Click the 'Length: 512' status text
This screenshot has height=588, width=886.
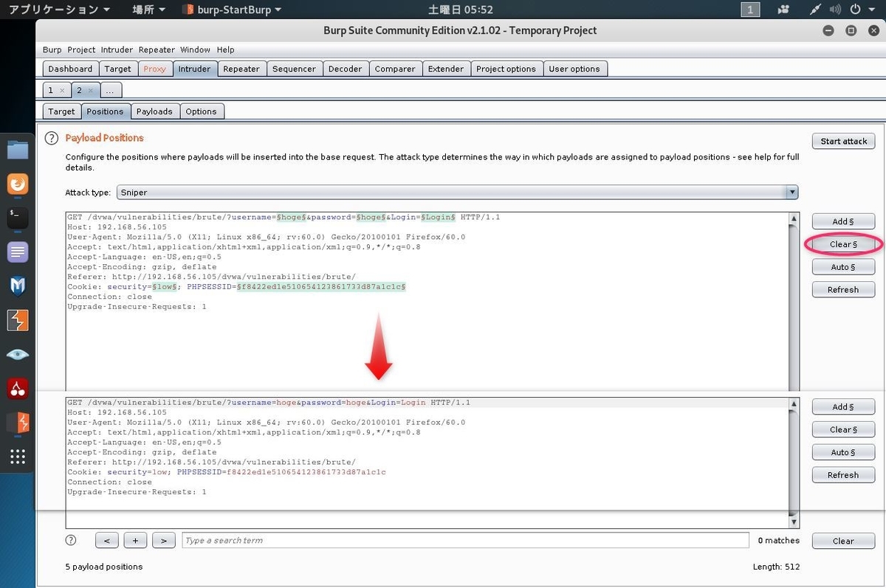(775, 567)
